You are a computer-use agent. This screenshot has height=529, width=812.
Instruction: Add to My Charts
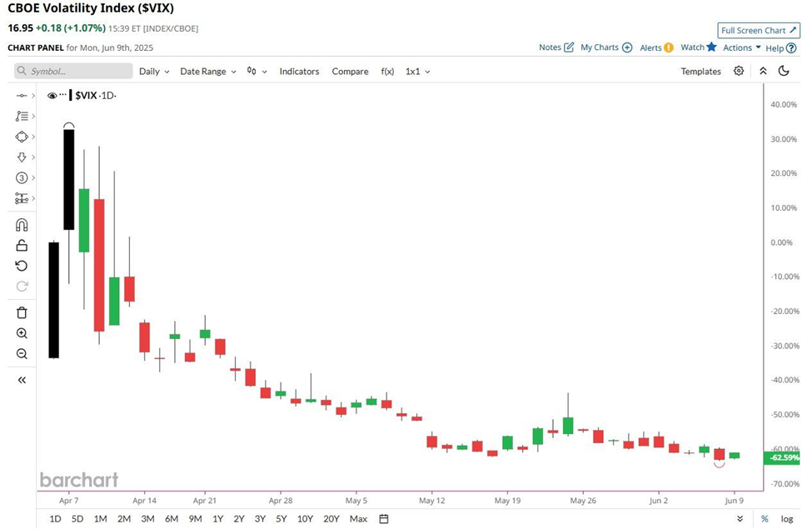click(606, 47)
